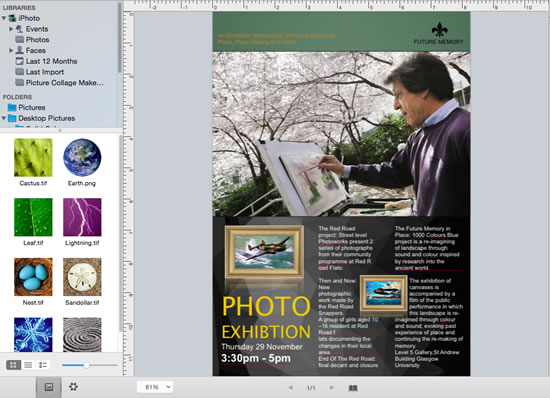Click the PHOTO headline text

pyautogui.click(x=266, y=306)
